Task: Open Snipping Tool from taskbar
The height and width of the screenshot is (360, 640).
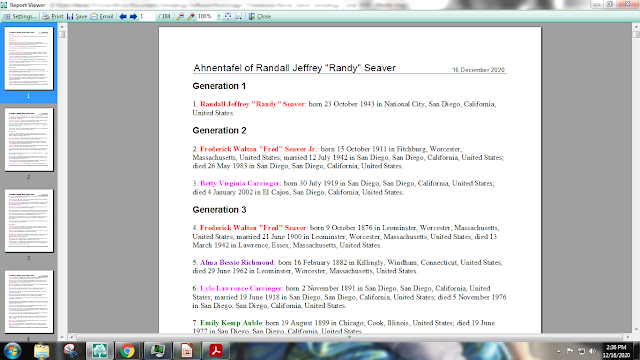Action: click(71, 351)
